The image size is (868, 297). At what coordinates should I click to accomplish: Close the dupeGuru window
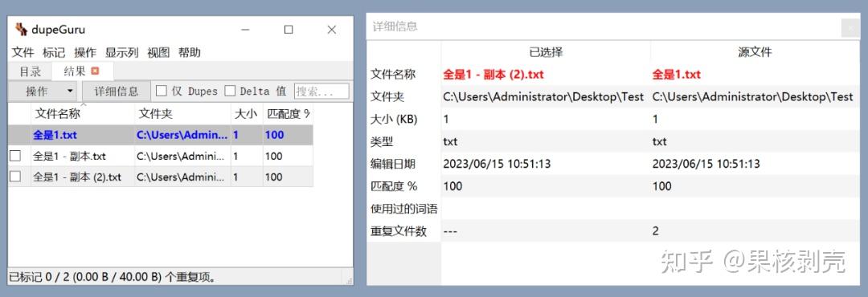(332, 30)
